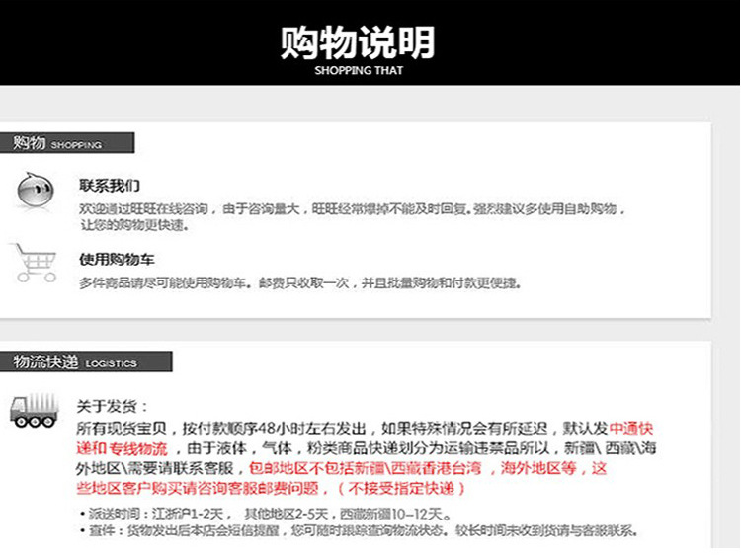Click the shopping cart icon

34,264
